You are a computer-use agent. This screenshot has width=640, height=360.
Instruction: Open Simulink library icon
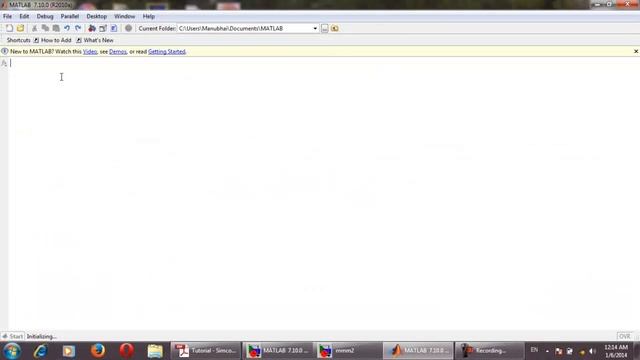click(x=92, y=28)
